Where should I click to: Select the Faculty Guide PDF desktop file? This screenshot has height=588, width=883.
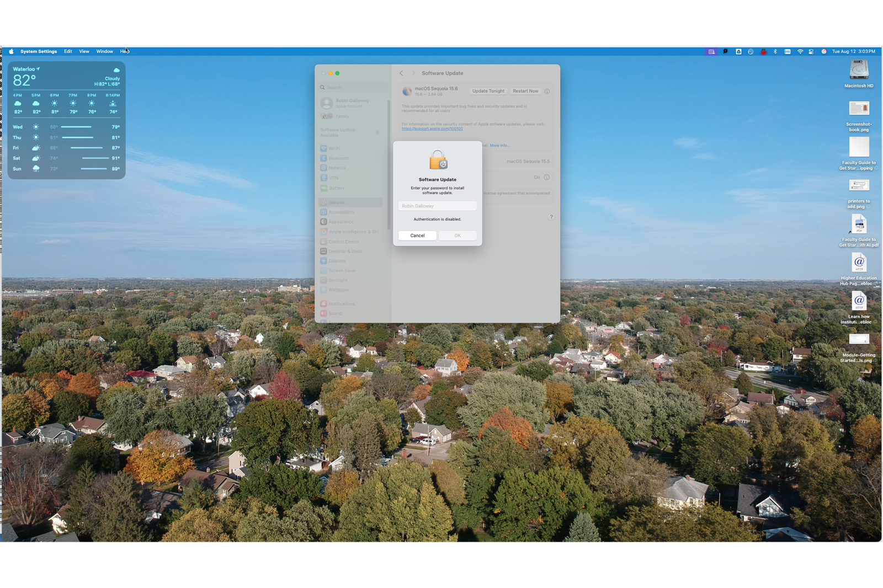pos(859,231)
